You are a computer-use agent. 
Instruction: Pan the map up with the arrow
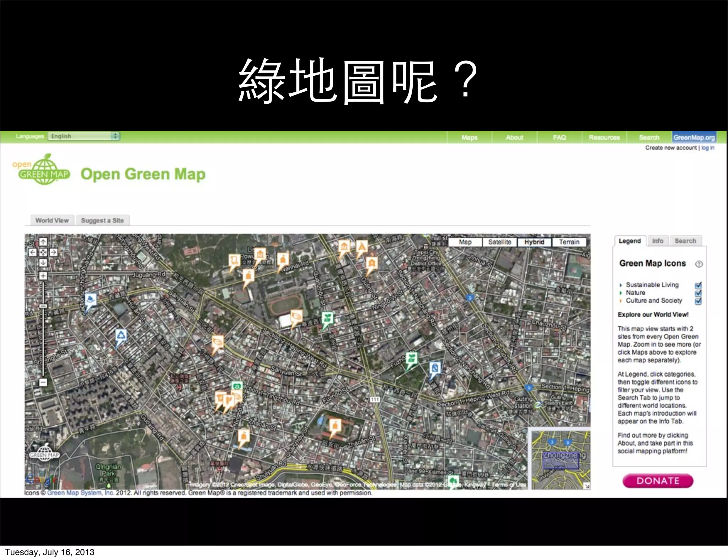43,242
